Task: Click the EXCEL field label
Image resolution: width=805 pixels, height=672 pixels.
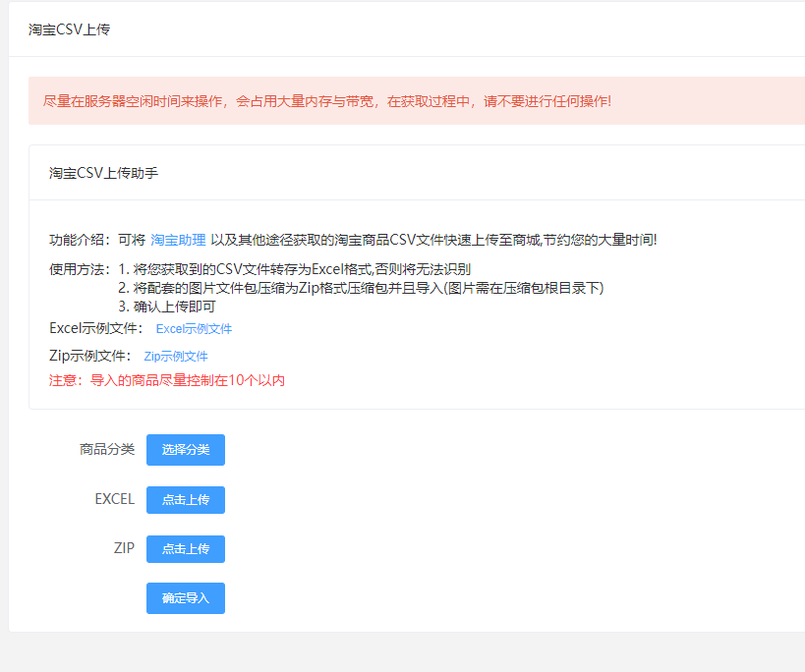Action: [115, 499]
